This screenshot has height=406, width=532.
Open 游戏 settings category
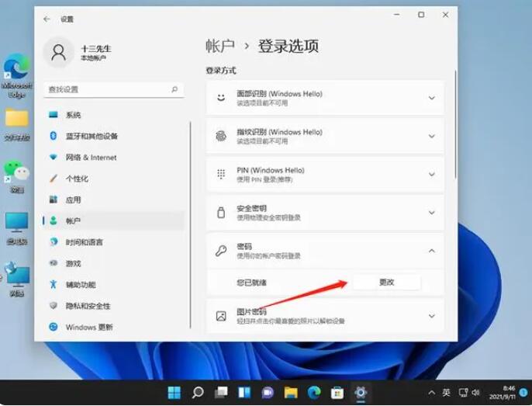73,263
